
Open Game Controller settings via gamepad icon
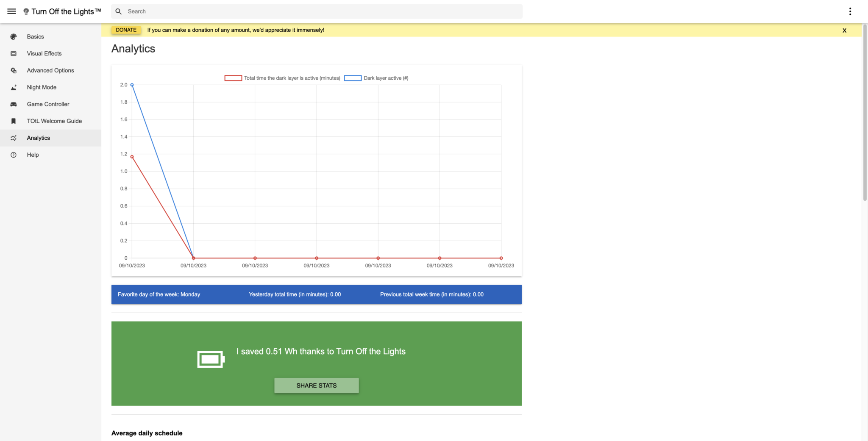pos(13,104)
